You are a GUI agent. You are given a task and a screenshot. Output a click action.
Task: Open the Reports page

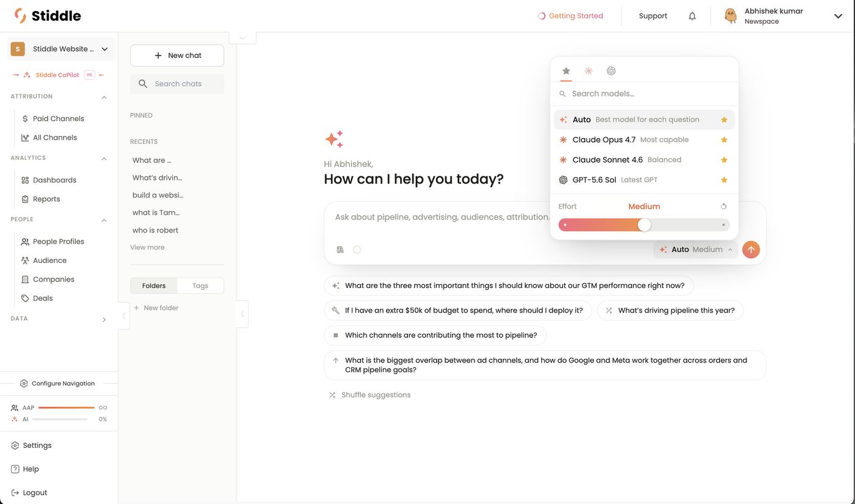pos(46,199)
